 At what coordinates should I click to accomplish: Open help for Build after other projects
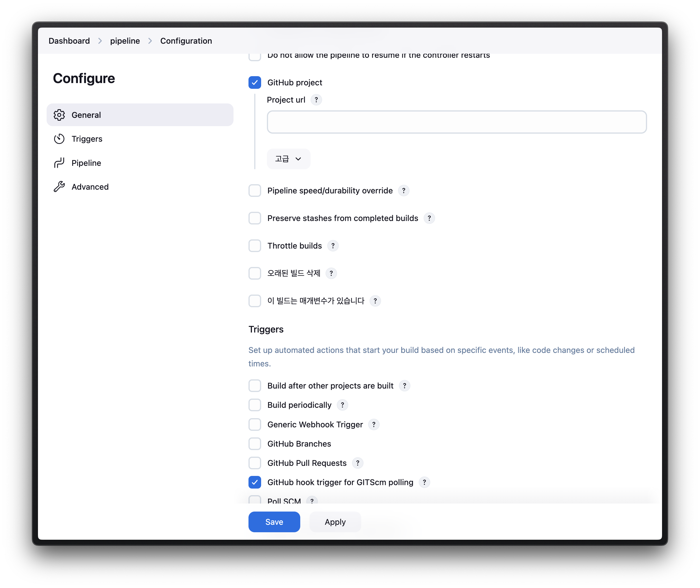[x=405, y=386]
